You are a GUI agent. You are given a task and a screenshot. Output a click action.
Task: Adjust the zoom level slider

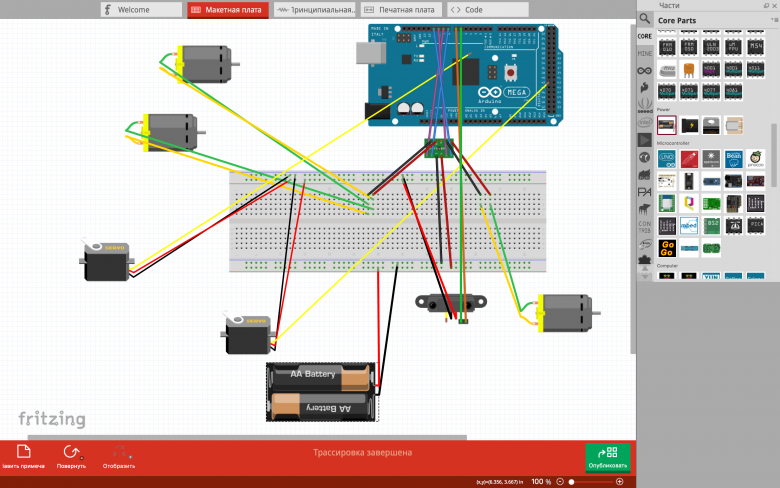572,482
